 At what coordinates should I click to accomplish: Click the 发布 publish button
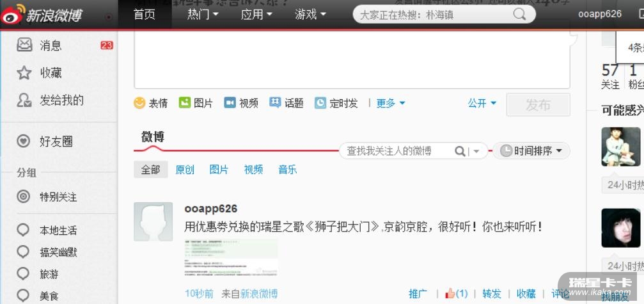point(538,105)
